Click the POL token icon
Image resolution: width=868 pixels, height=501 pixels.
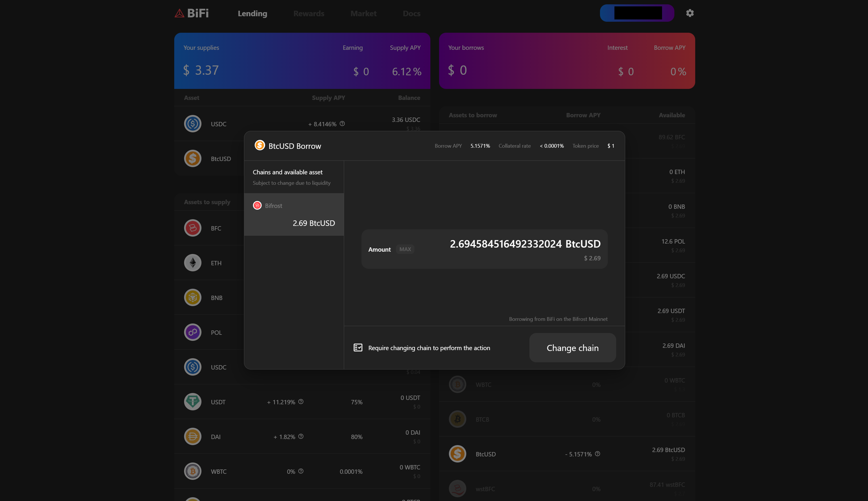tap(192, 332)
